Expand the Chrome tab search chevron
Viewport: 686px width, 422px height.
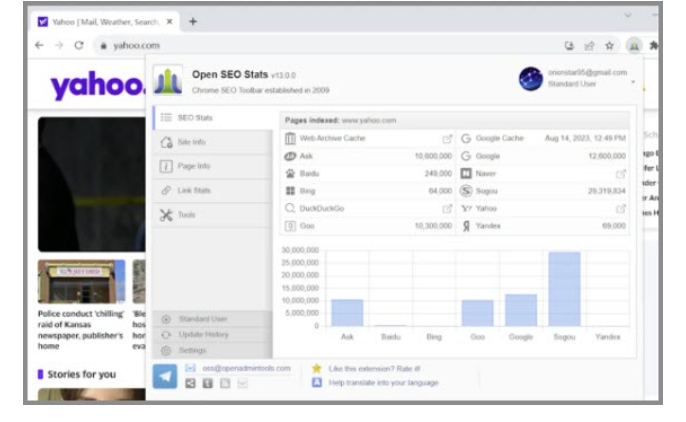point(628,15)
